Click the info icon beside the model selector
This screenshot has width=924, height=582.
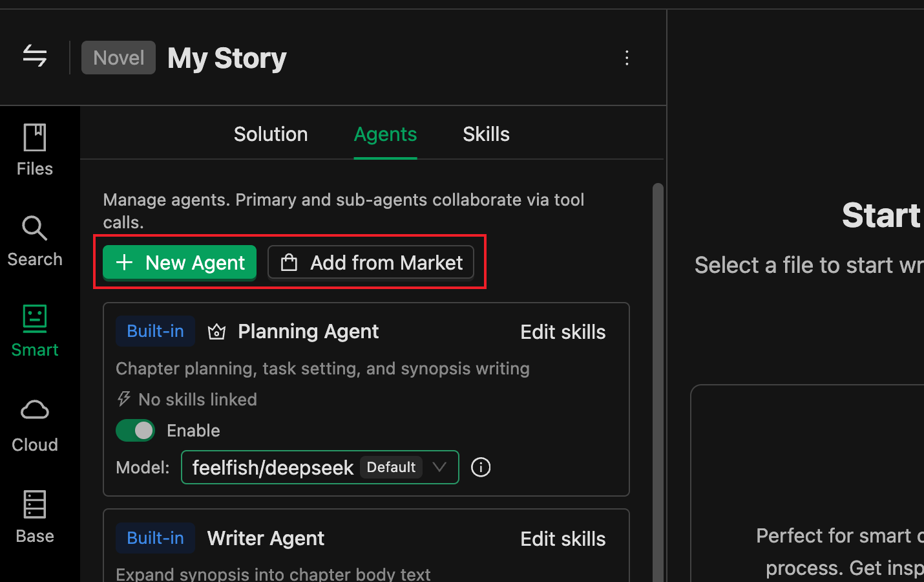click(481, 467)
